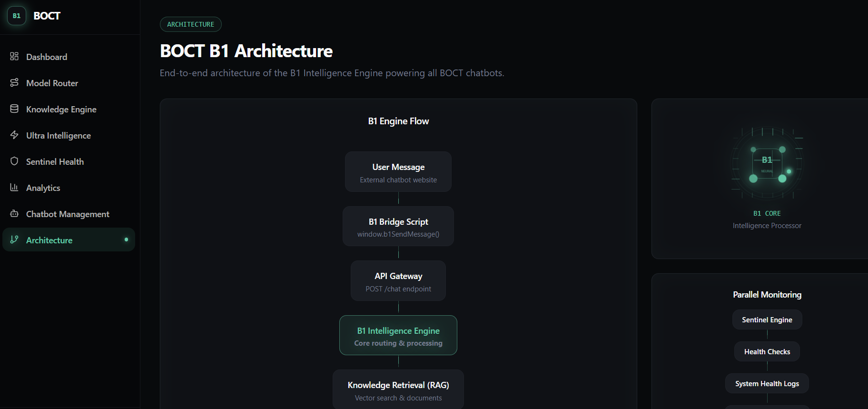Click the 'B1 CORE' label
Image resolution: width=868 pixels, height=409 pixels.
click(x=767, y=213)
